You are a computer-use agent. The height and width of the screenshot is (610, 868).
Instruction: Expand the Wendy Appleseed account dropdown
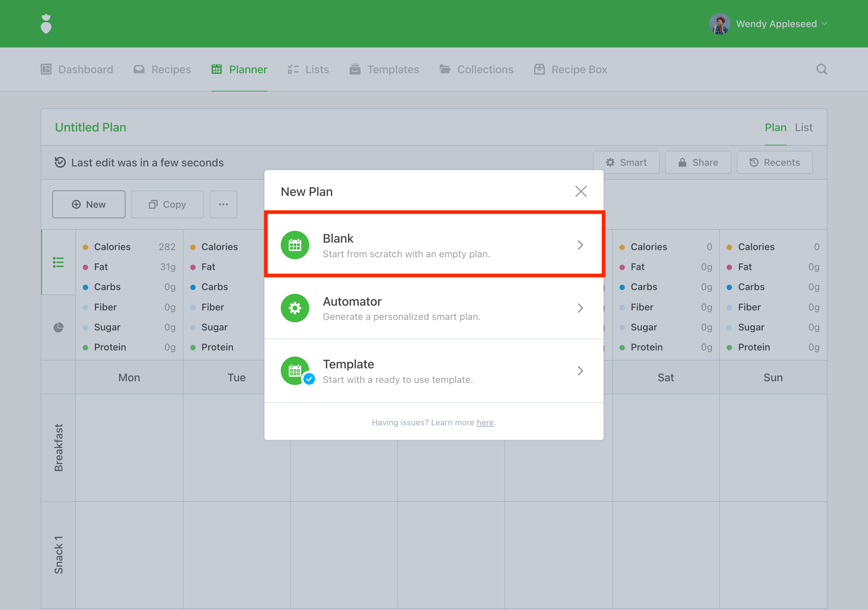click(x=825, y=24)
